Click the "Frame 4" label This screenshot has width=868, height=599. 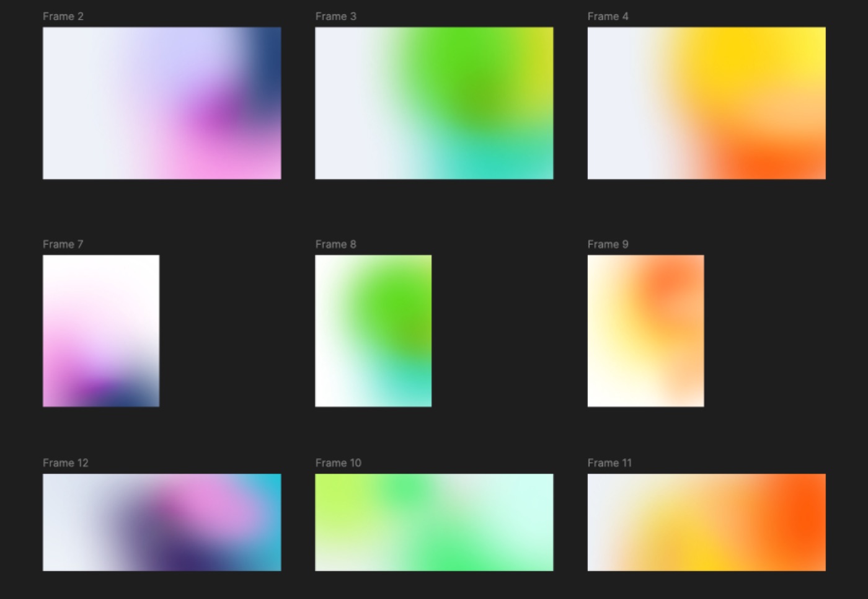click(x=608, y=16)
